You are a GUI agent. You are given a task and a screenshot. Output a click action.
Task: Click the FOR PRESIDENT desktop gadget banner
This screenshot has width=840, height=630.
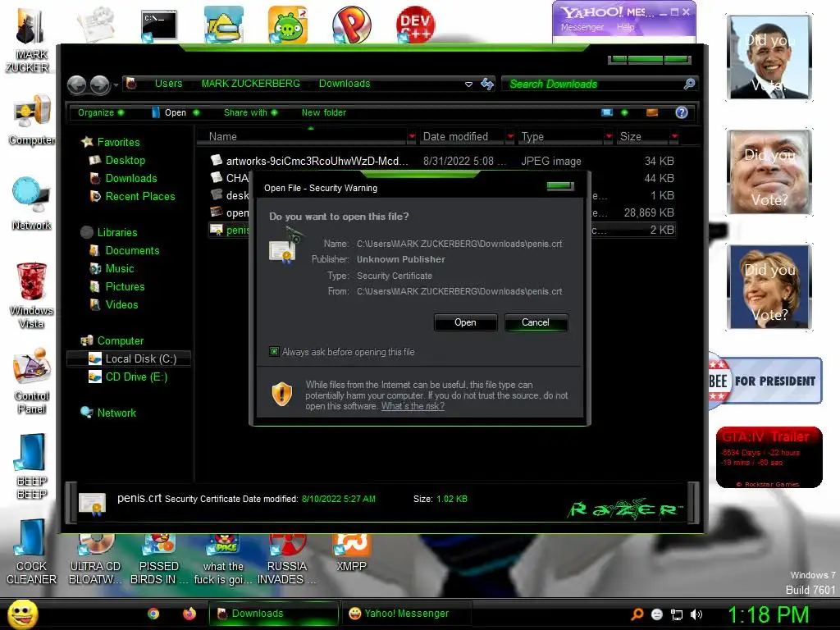pos(765,381)
